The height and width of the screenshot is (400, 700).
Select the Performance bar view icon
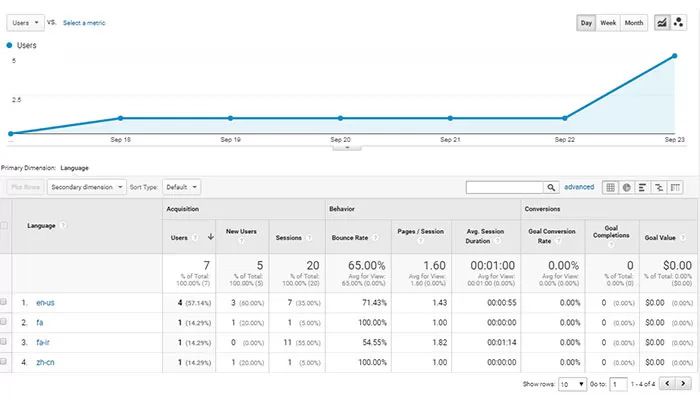click(x=642, y=188)
